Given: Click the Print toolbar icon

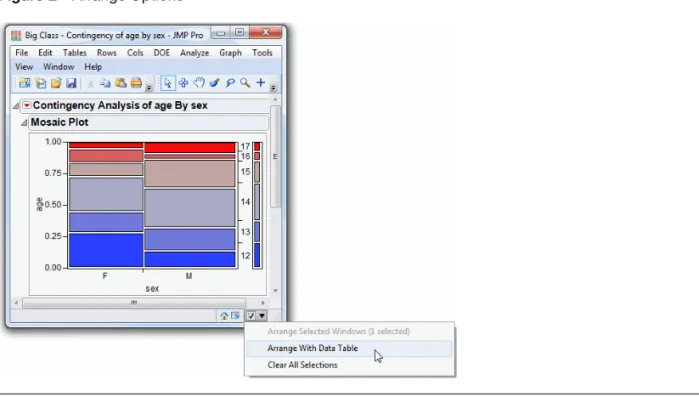Looking at the screenshot, I should click(x=136, y=83).
